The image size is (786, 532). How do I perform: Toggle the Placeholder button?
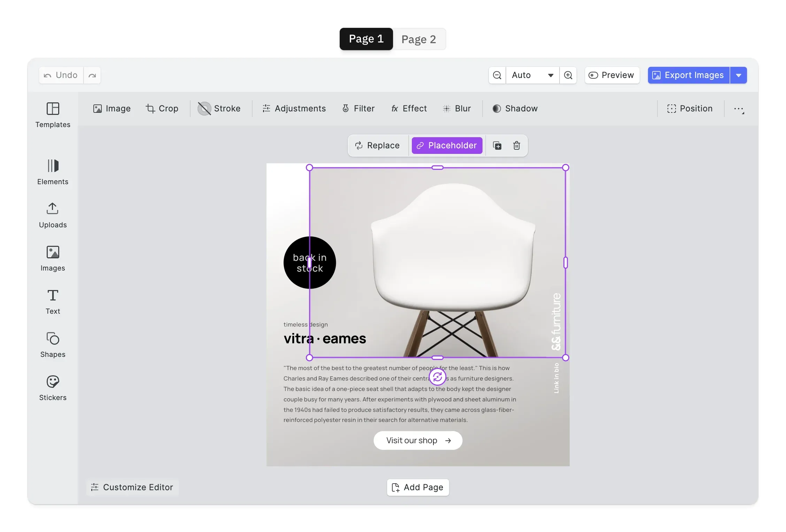[447, 146]
